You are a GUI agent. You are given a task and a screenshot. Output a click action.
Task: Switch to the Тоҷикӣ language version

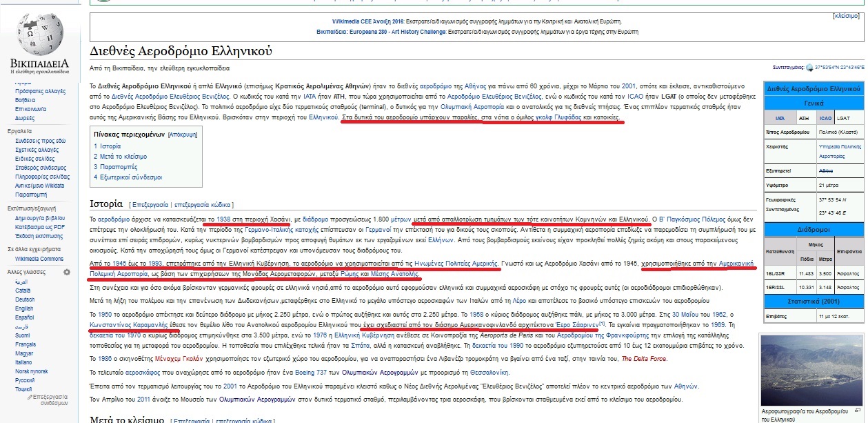25,388
